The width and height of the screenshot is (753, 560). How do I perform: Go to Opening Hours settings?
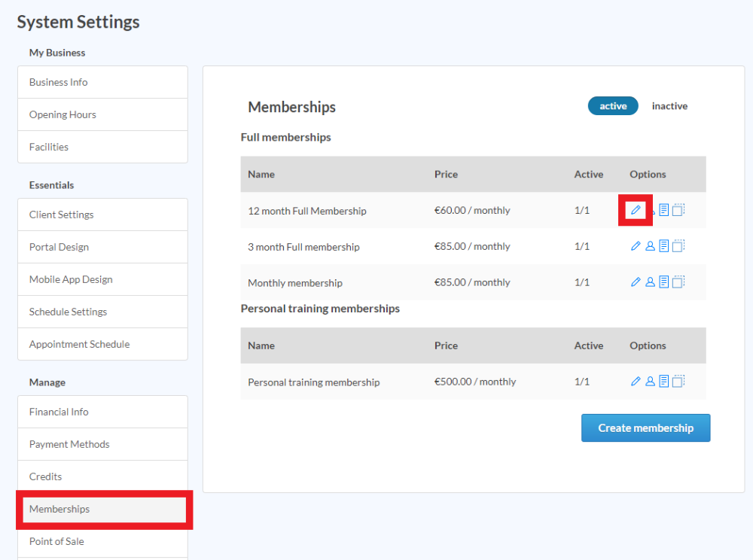(102, 114)
